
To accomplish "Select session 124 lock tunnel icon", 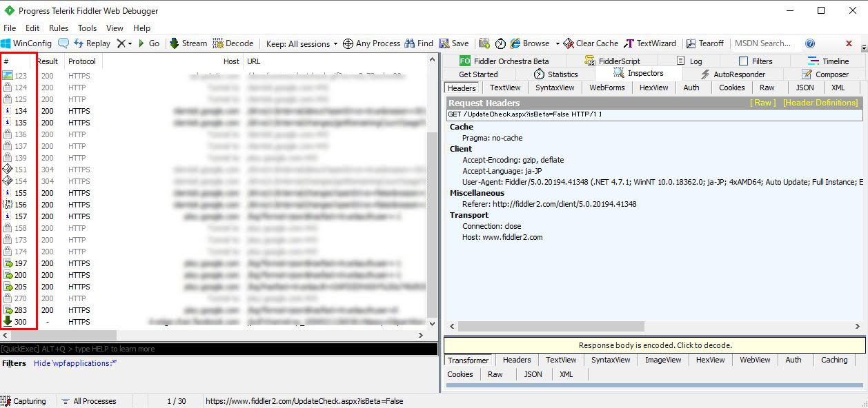I will pyautogui.click(x=8, y=88).
